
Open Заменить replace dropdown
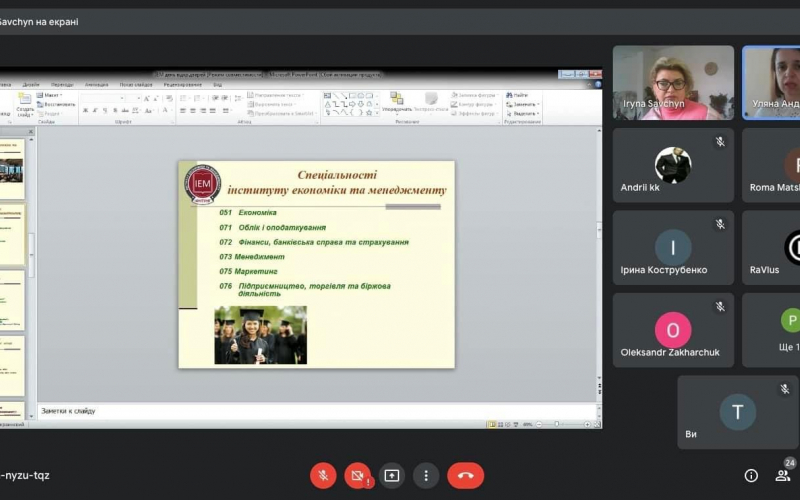(x=522, y=105)
